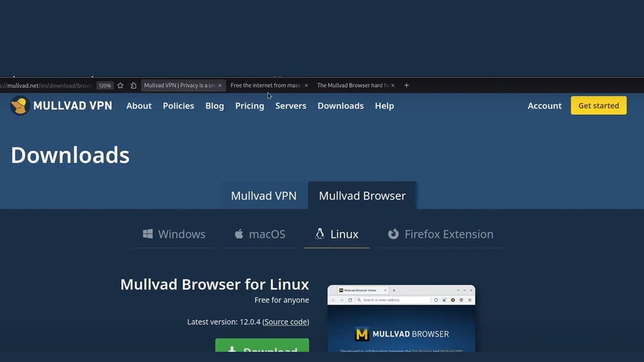The width and height of the screenshot is (644, 362).
Task: Select the Mullvad Browser downloads tab
Action: pos(362,196)
